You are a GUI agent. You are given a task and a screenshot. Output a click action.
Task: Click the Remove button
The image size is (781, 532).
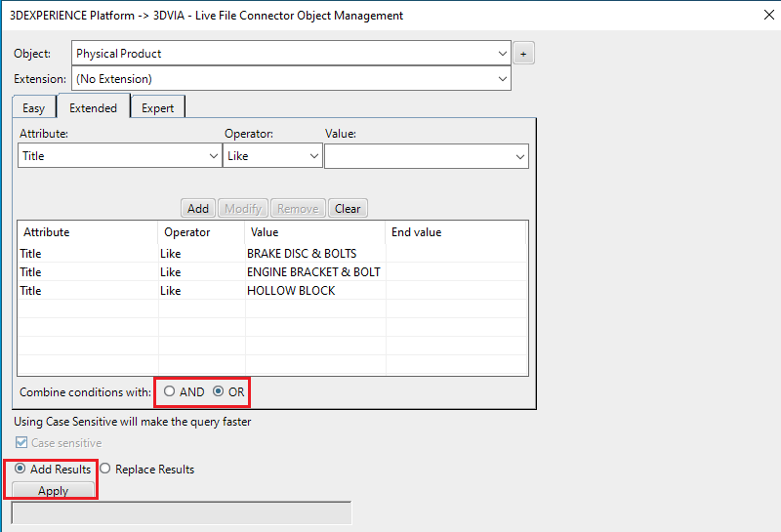tap(298, 208)
